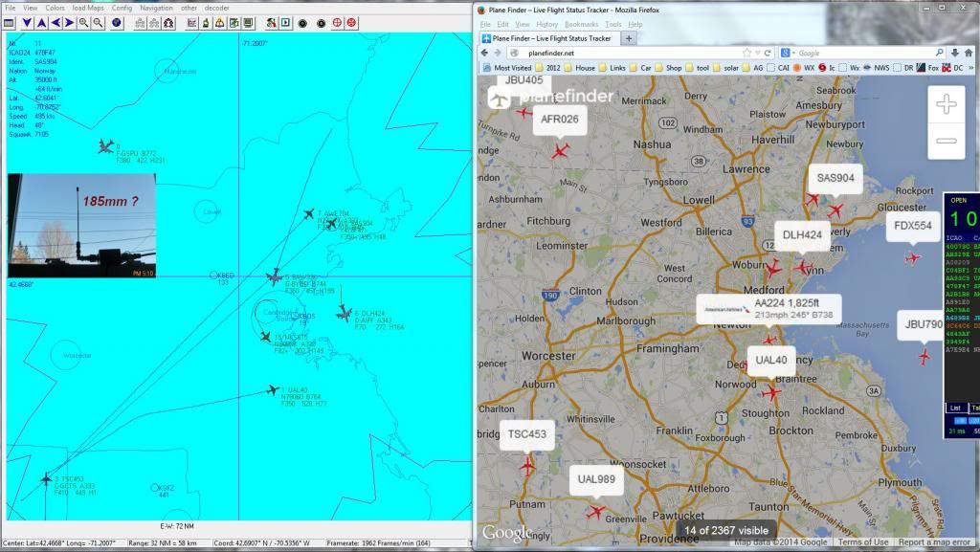Image resolution: width=980 pixels, height=552 pixels.
Task: Click the yellow warning bell toolbar icon
Action: (220, 23)
